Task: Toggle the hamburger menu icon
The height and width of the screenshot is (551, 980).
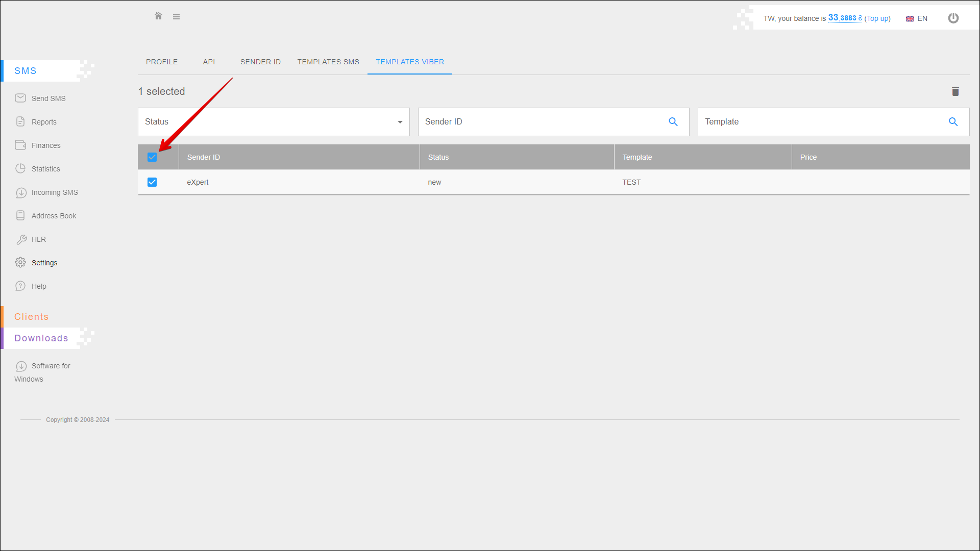Action: point(176,17)
